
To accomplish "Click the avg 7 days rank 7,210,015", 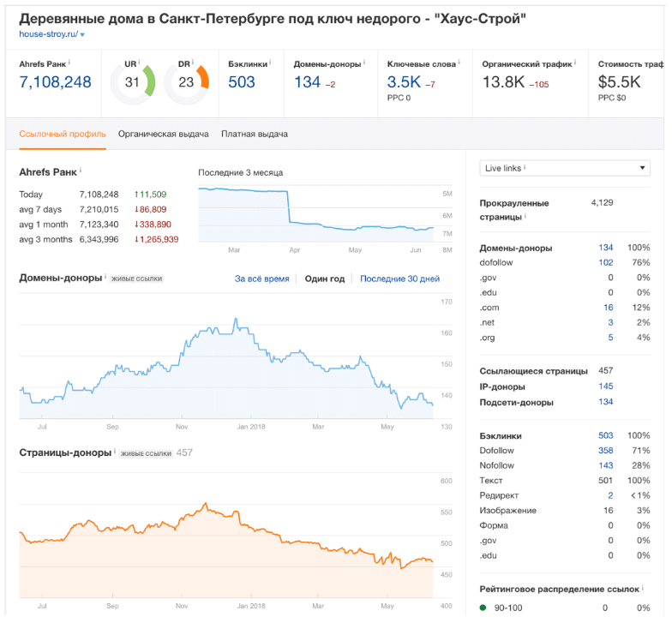I will [x=99, y=209].
